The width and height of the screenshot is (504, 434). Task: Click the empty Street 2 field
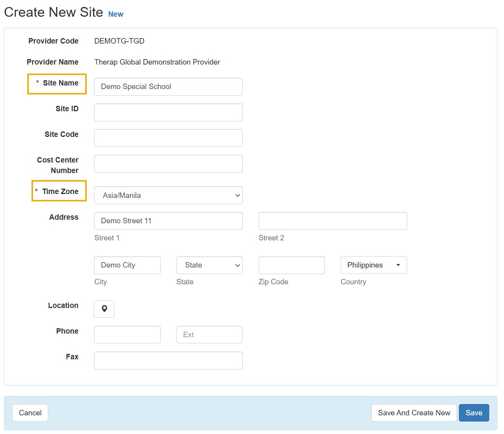click(x=332, y=221)
